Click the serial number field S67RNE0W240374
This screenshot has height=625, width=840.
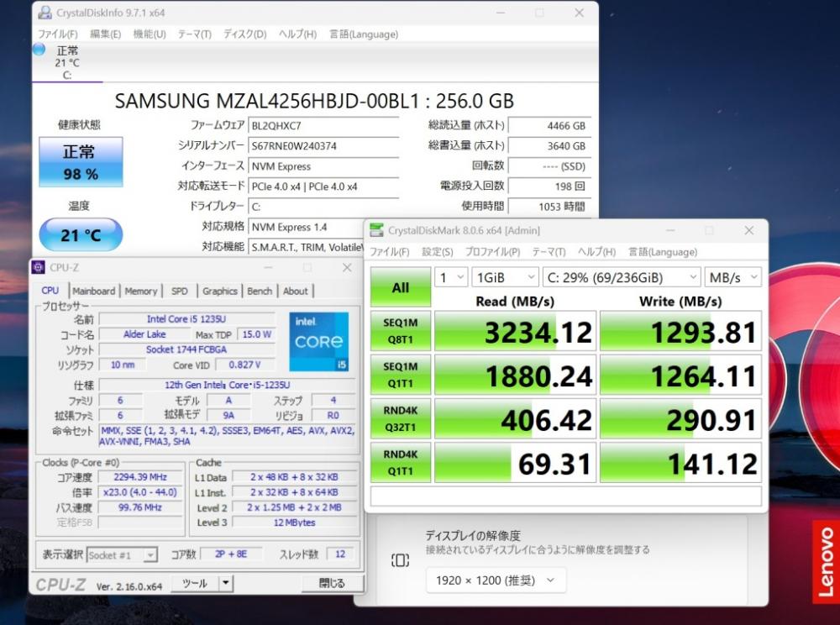[x=323, y=145]
